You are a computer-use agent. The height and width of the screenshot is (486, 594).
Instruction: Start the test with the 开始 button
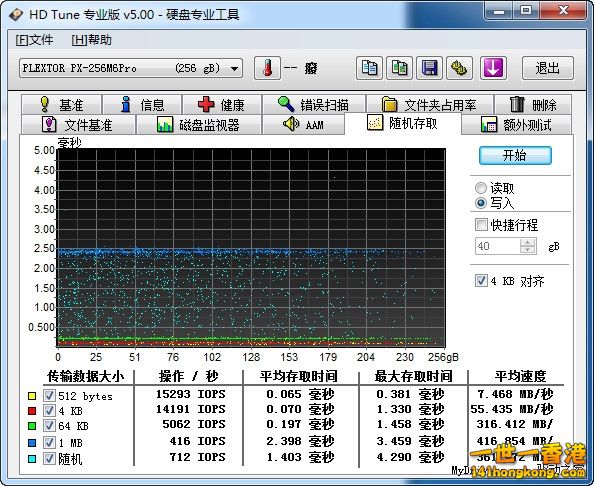point(515,155)
